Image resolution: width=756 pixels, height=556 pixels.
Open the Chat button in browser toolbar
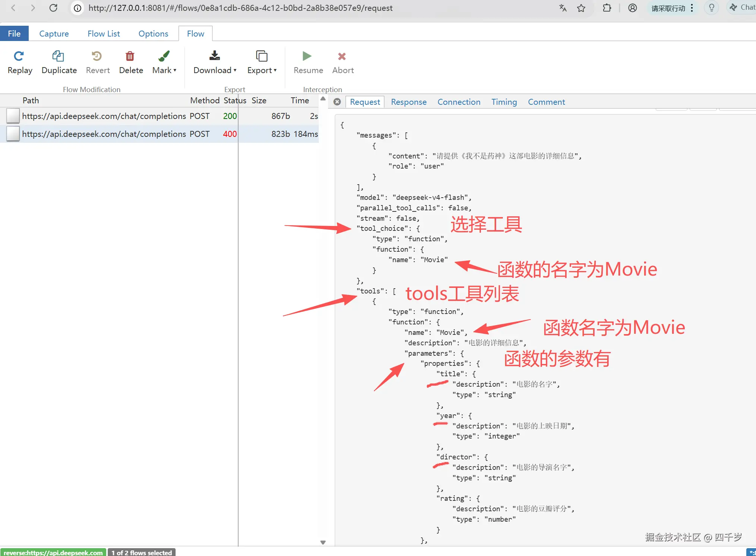click(x=742, y=7)
